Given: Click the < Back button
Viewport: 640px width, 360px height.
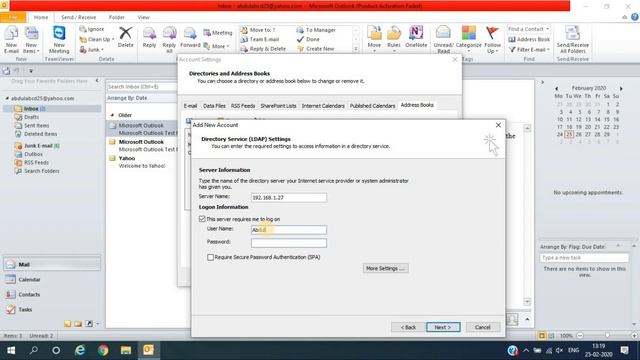Looking at the screenshot, I should click(x=408, y=327).
